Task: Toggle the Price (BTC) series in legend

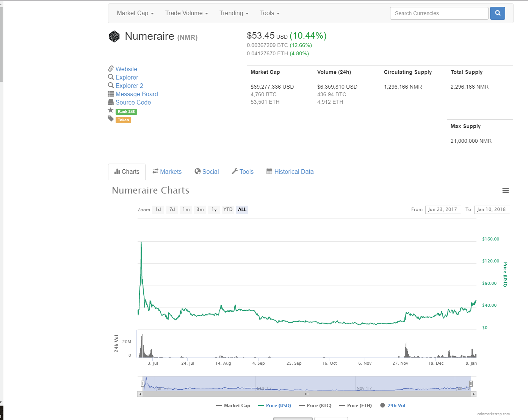Action: 315,406
